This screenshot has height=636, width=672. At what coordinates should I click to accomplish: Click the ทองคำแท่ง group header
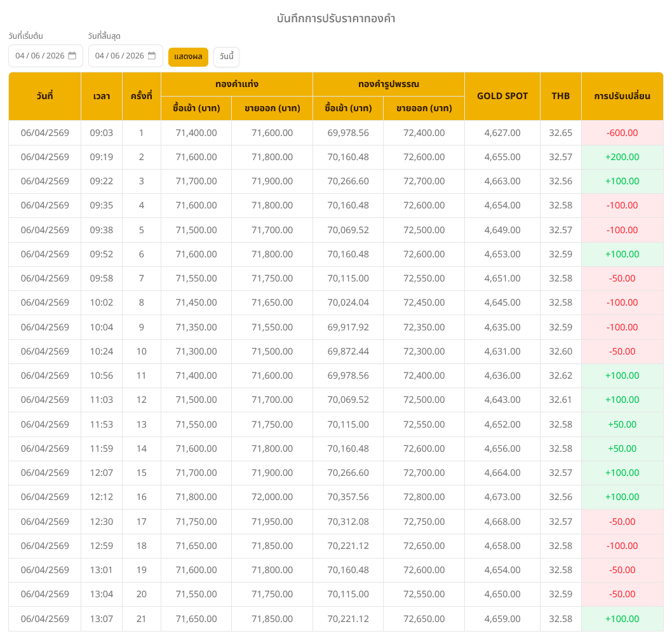point(236,84)
